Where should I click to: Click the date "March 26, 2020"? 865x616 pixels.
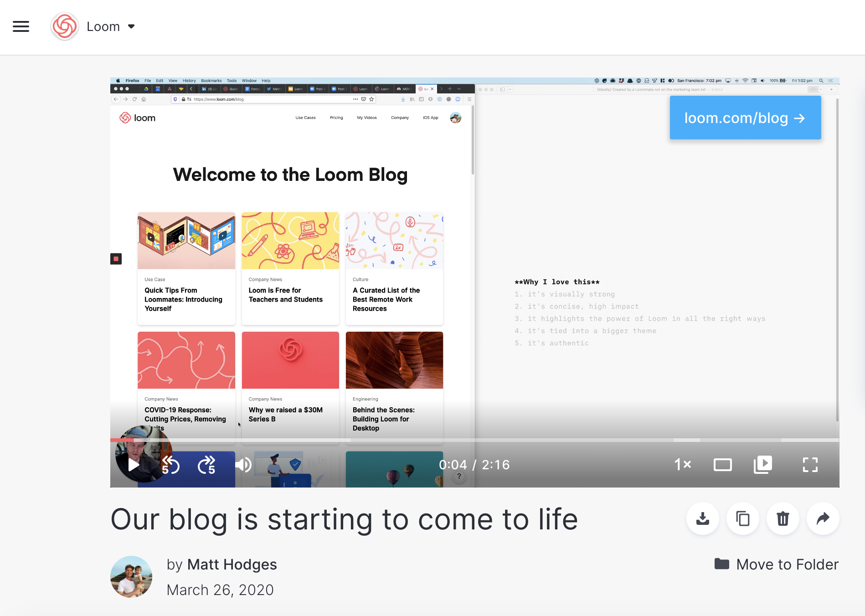[220, 590]
